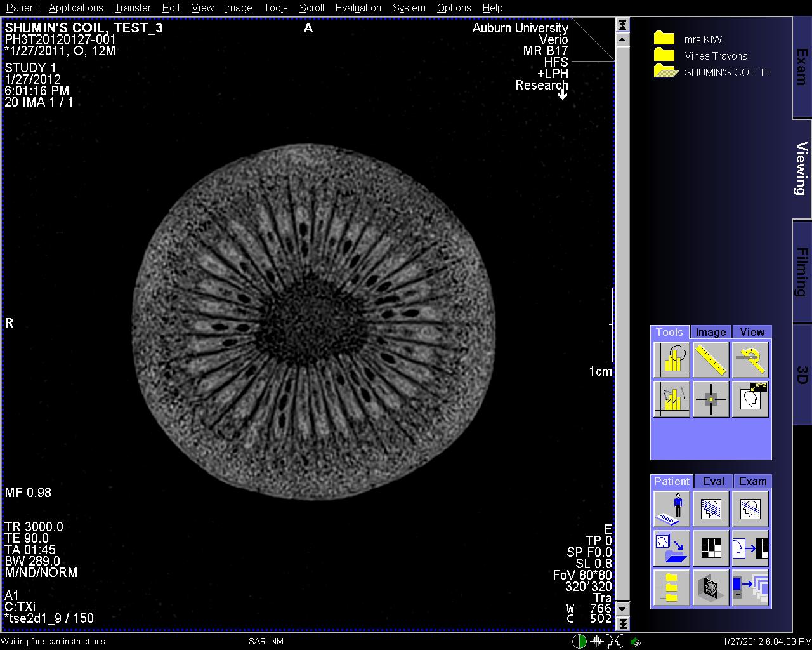Click the head-to-filming-grid arrow icon
The height and width of the screenshot is (650, 812).
[x=750, y=548]
